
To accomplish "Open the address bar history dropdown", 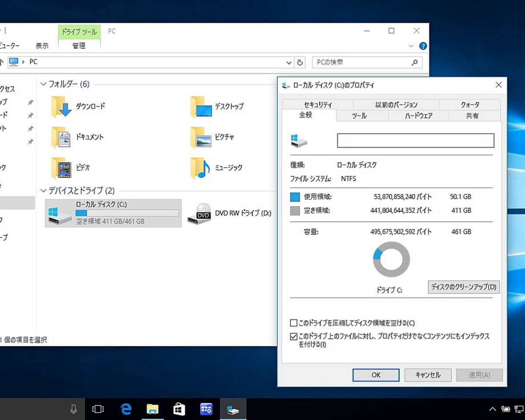I will click(x=289, y=63).
